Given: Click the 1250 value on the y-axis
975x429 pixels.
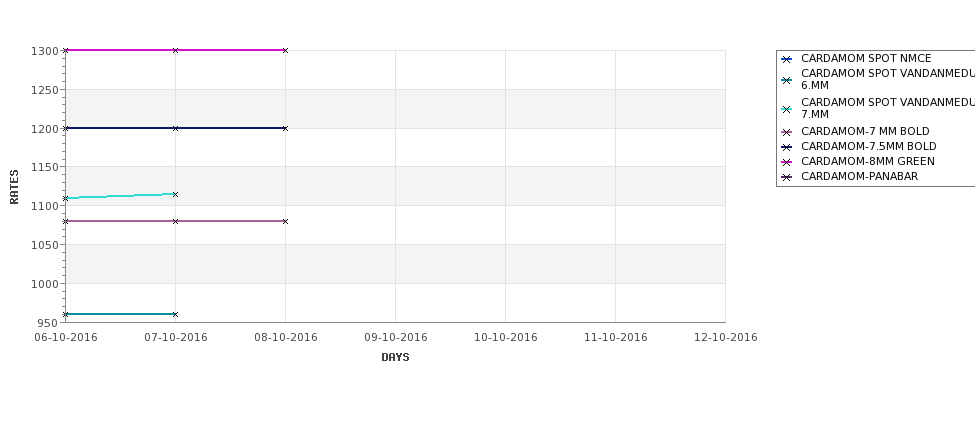Looking at the screenshot, I should tap(45, 90).
